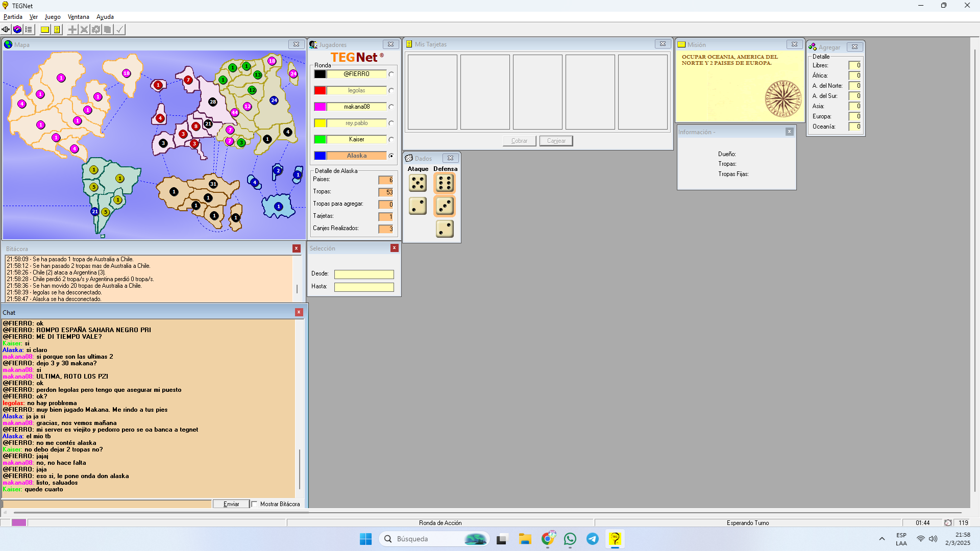Screen dimensions: 980x551
Task: Open the Ventana menu
Action: 79,17
